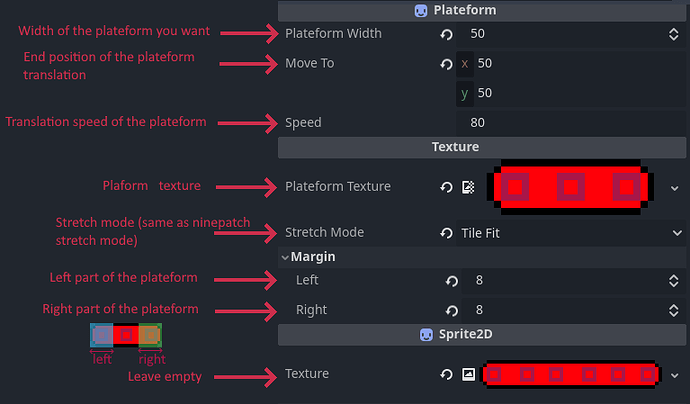Reset the Left margin value
Image resolution: width=690 pixels, height=404 pixels.
coord(451,281)
